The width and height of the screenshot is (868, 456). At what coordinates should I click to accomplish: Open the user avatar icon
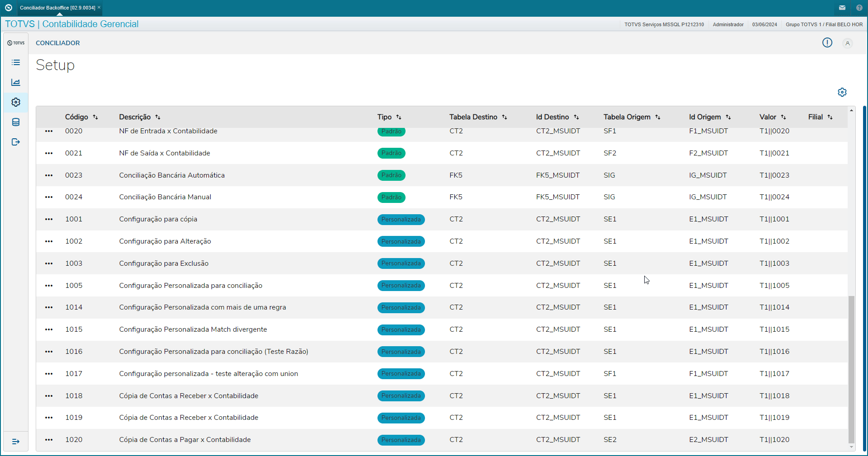[848, 43]
